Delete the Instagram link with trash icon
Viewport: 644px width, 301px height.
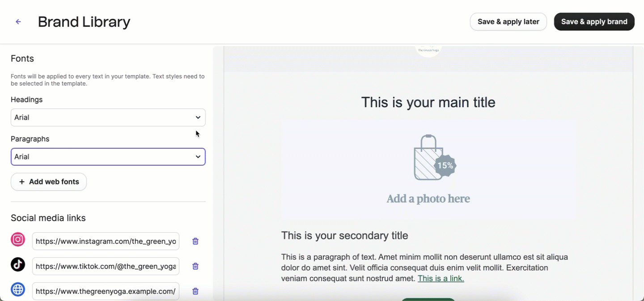[x=195, y=241]
